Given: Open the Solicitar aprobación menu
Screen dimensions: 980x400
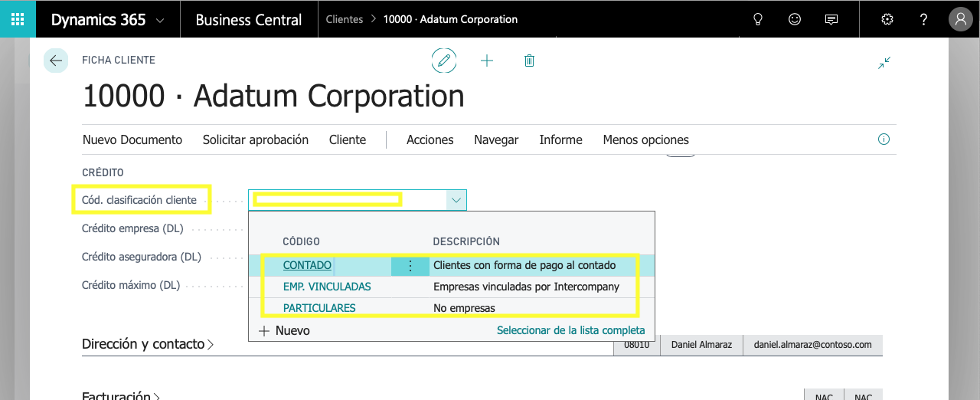Looking at the screenshot, I should [x=256, y=139].
